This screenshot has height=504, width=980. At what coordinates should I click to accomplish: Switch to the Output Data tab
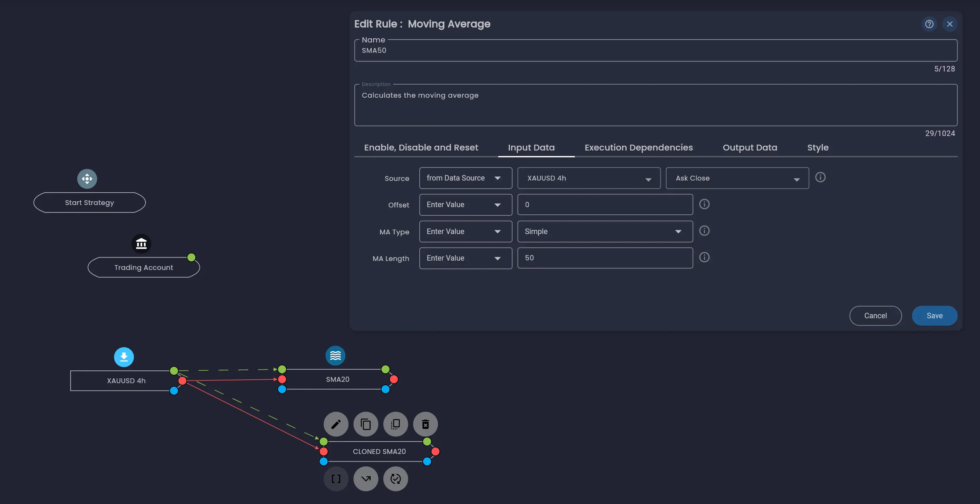click(749, 148)
